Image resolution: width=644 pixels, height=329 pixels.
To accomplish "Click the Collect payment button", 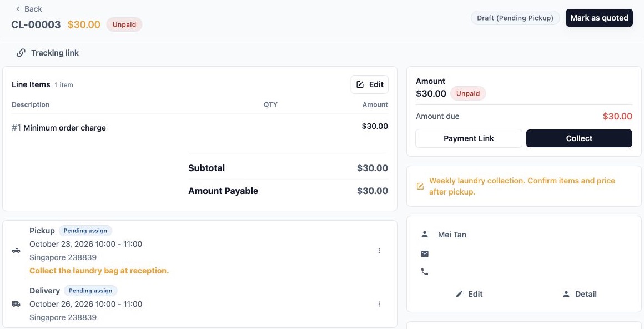I will tap(579, 138).
